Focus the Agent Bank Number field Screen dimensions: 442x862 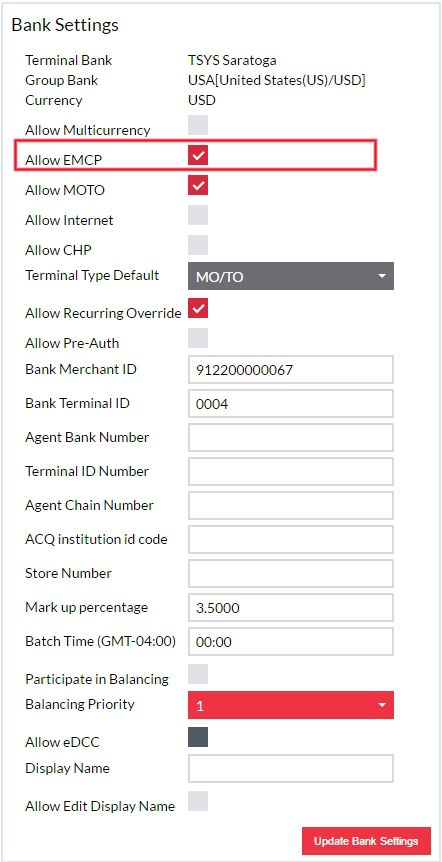coord(291,438)
